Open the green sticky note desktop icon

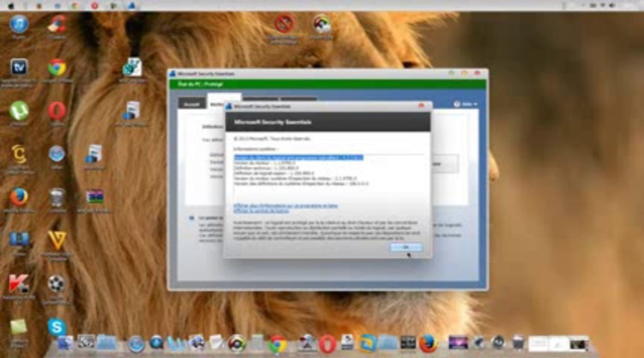pyautogui.click(x=19, y=327)
